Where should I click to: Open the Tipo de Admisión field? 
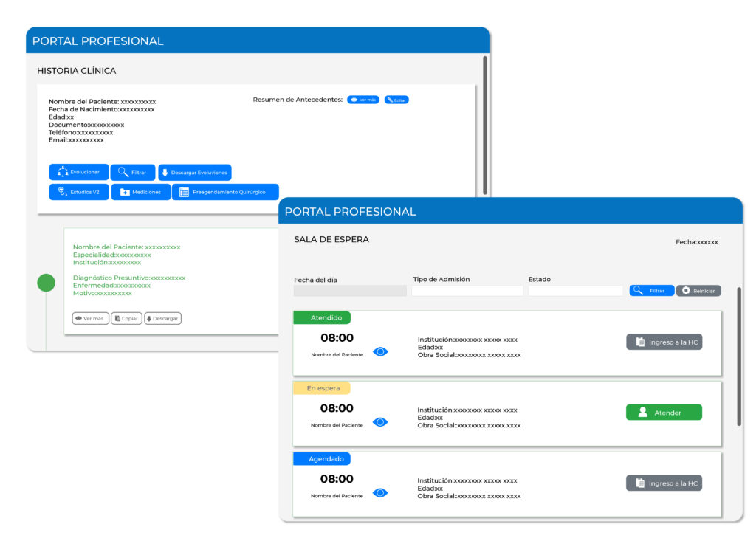click(x=467, y=291)
